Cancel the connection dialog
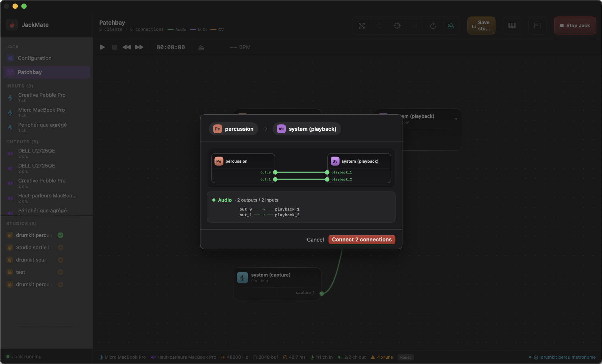The height and width of the screenshot is (364, 602). coord(315,239)
